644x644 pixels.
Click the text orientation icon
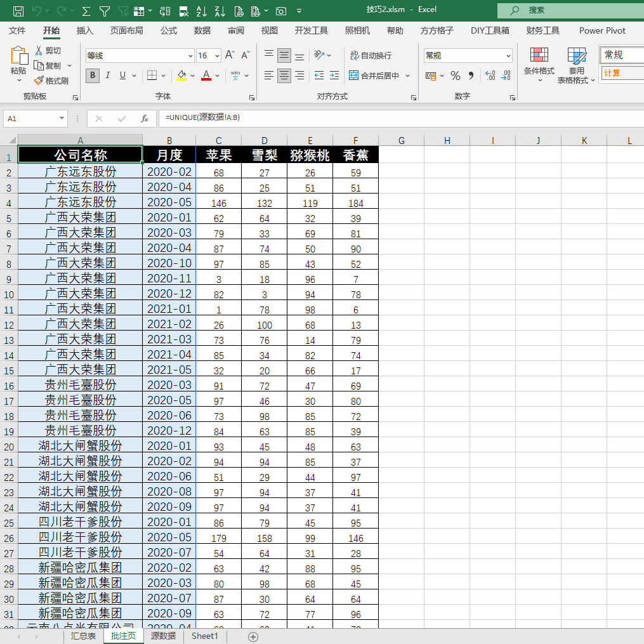[319, 55]
